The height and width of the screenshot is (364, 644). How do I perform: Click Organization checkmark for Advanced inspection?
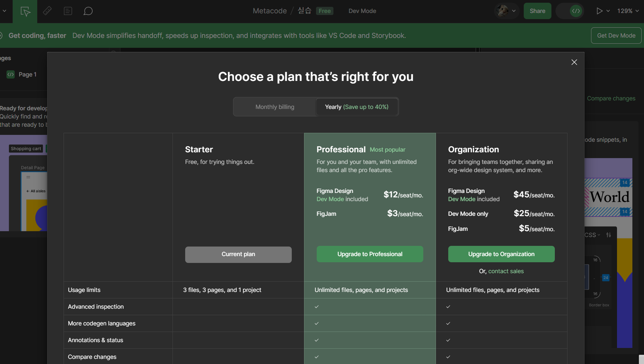[448, 307]
